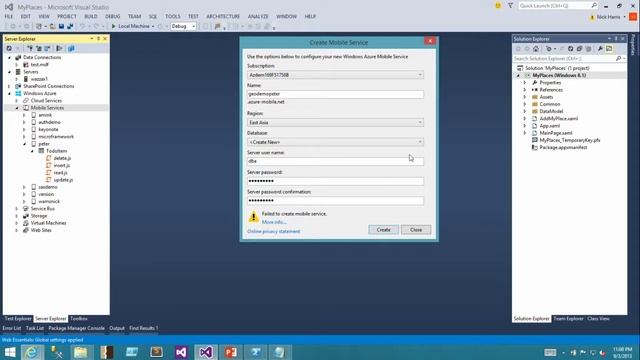Select the authdemo mobile service
Screen dimensions: 640x360
(49, 122)
